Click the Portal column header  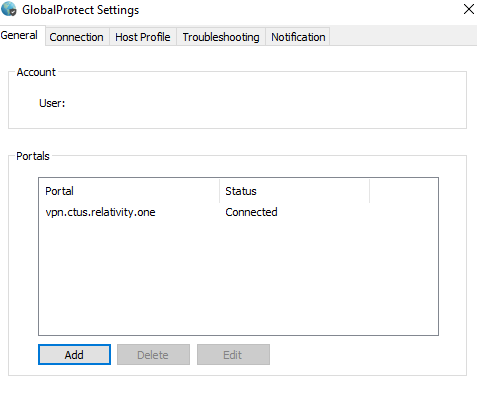(129, 191)
